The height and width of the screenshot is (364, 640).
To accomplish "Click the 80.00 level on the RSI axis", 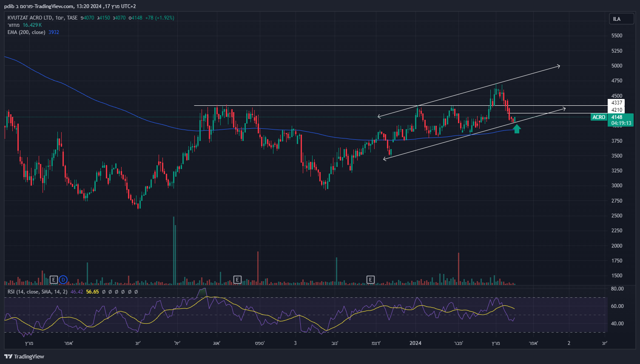I will pyautogui.click(x=617, y=289).
